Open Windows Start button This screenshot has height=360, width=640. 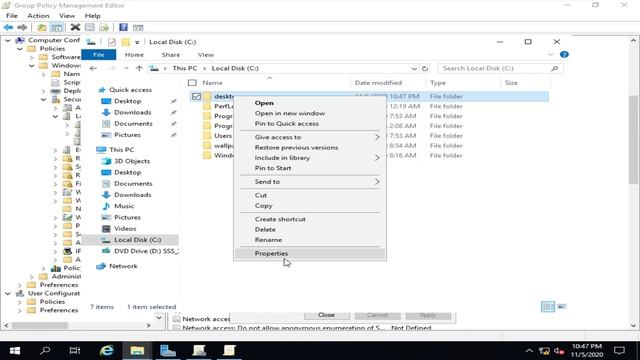[15, 351]
